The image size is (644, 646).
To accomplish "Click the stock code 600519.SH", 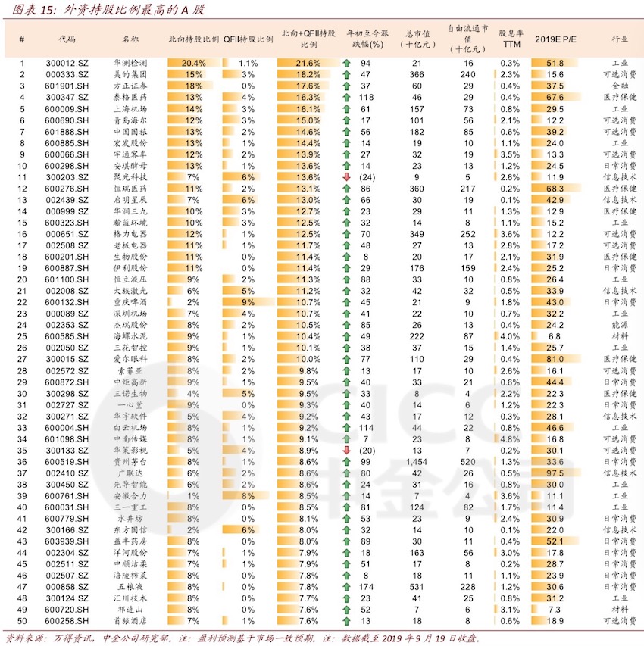I will [67, 462].
